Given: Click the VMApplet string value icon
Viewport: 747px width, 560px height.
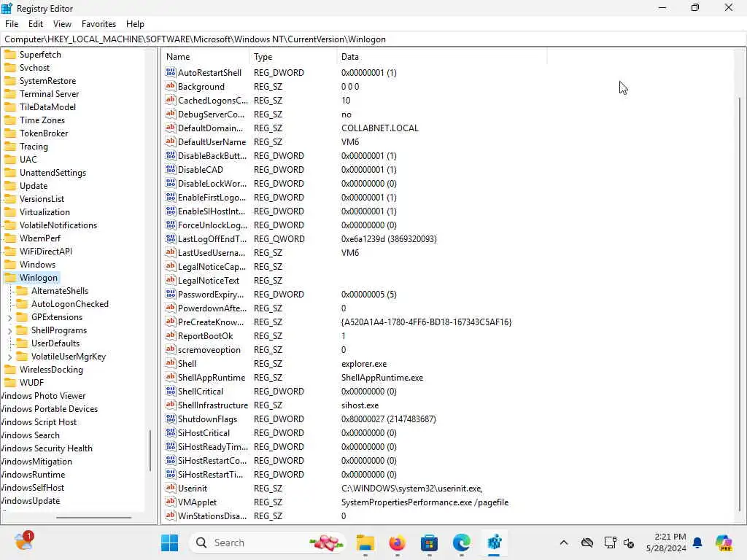Looking at the screenshot, I should 171,502.
